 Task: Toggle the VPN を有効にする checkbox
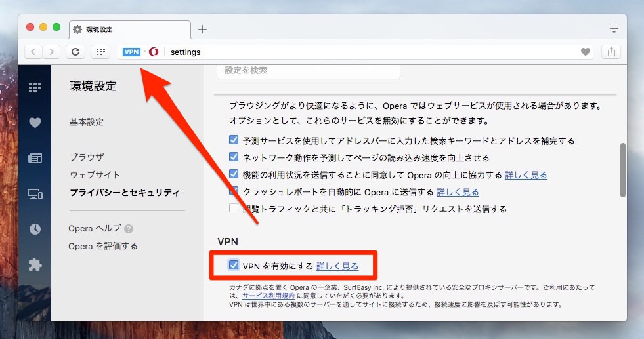pyautogui.click(x=234, y=265)
